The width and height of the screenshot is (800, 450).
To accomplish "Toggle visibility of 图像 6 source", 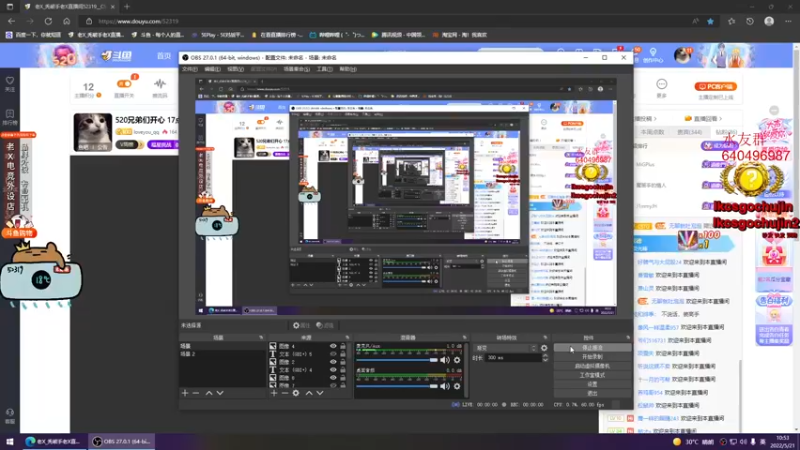I will (x=333, y=378).
